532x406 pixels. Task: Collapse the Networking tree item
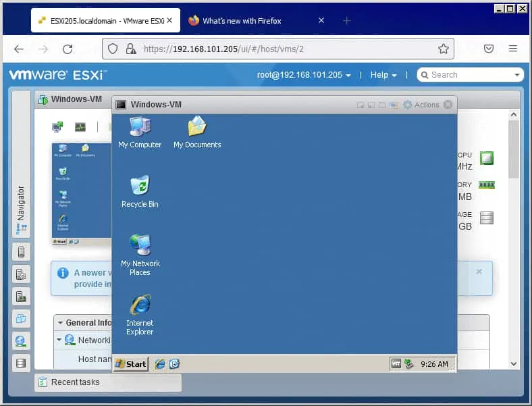pos(59,340)
